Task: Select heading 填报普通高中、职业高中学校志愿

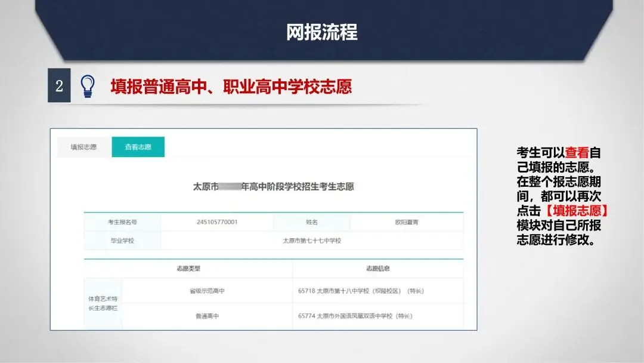Action: pos(231,87)
